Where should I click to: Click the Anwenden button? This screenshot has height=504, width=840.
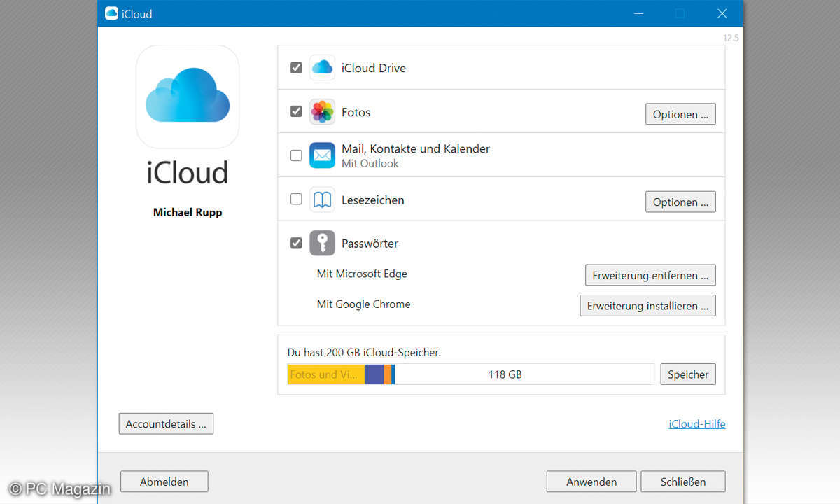(591, 482)
